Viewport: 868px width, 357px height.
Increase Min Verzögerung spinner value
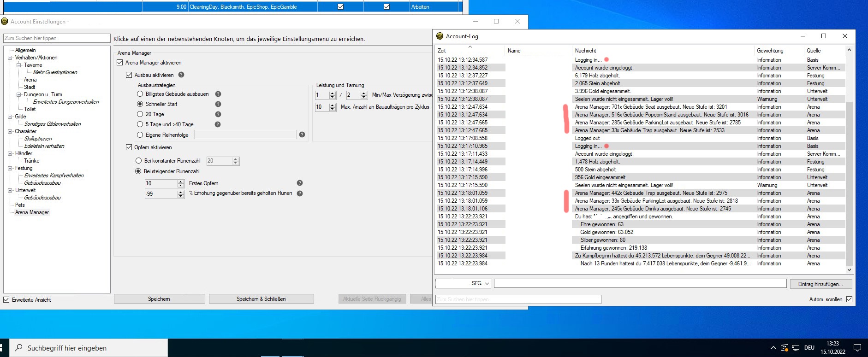tap(333, 93)
